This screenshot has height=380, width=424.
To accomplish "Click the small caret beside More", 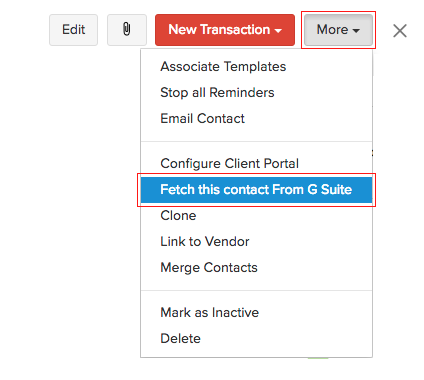I will tap(356, 31).
